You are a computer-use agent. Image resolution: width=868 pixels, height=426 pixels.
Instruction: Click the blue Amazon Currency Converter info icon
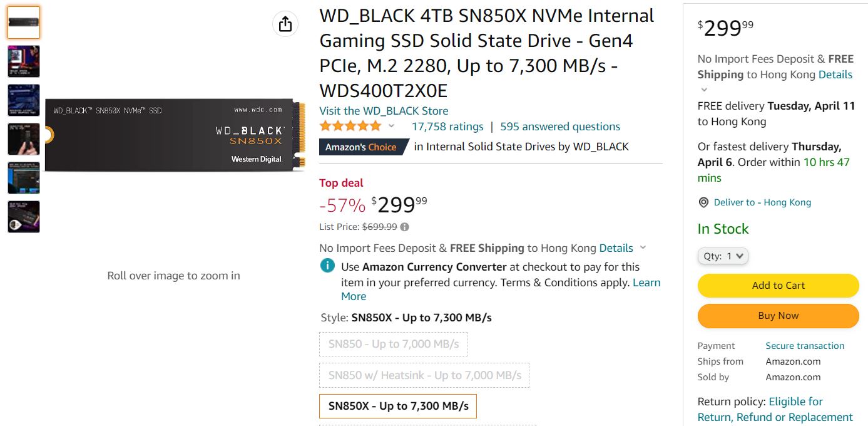pos(326,266)
